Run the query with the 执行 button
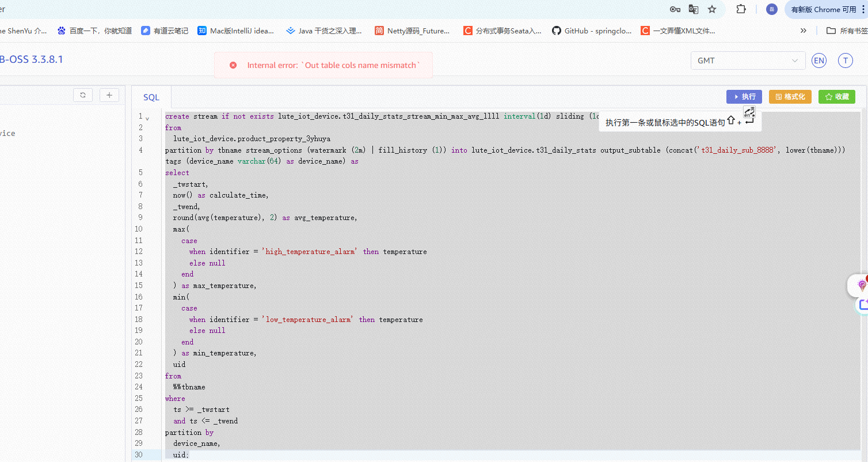Image resolution: width=868 pixels, height=462 pixels. click(744, 97)
